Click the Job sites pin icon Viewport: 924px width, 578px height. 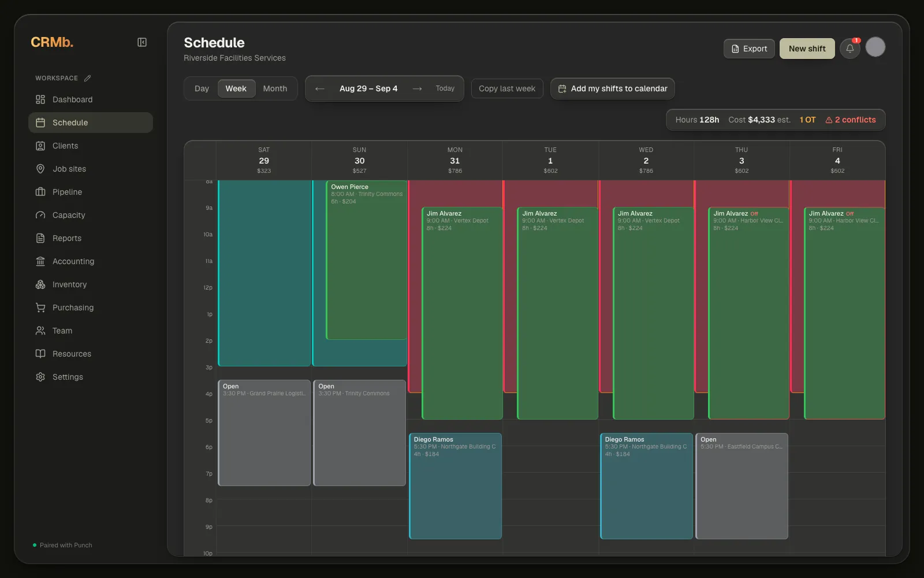pyautogui.click(x=40, y=169)
